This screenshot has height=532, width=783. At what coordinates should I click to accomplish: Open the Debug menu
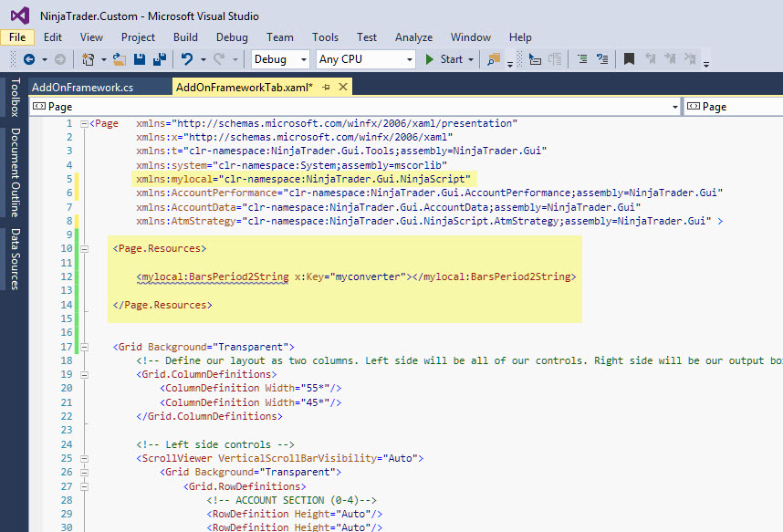point(232,37)
